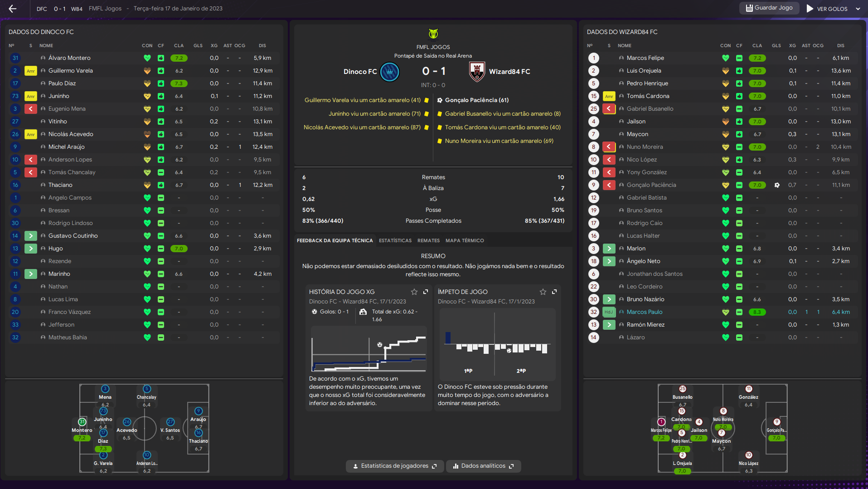Click the HdJ badge next to Marcos Paulo

click(x=609, y=312)
